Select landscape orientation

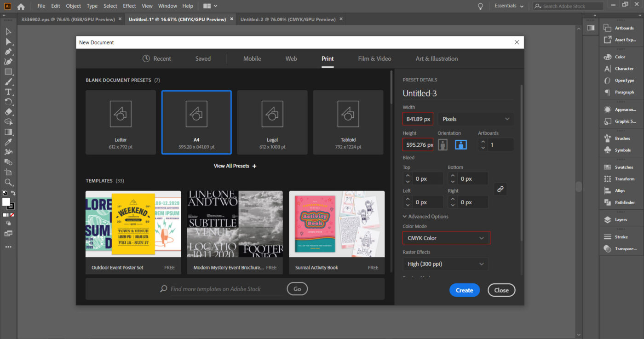[x=461, y=144]
